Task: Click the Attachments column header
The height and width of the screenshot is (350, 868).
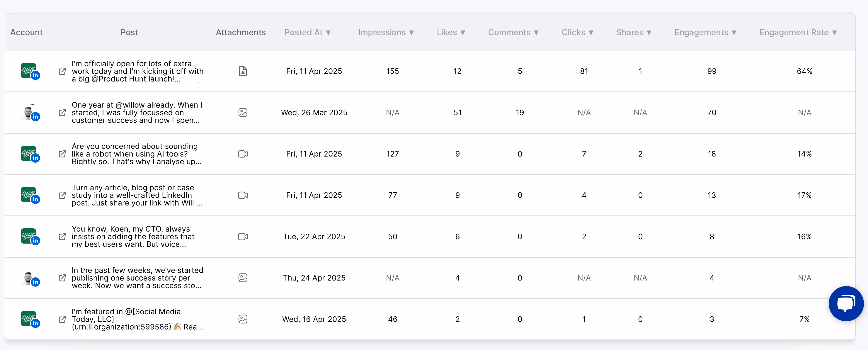Action: [241, 32]
